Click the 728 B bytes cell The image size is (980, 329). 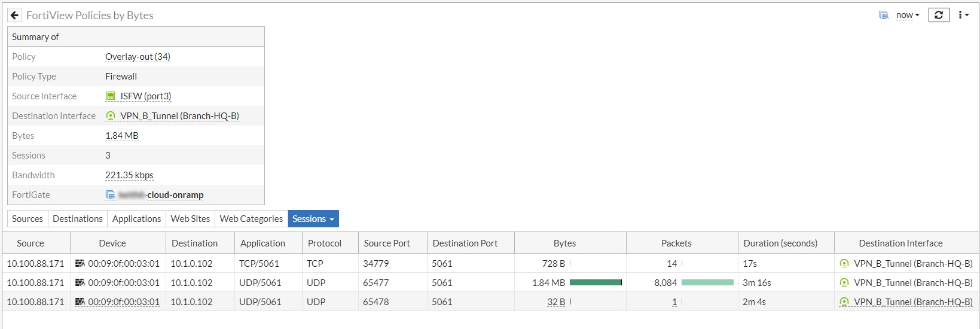coord(570,263)
